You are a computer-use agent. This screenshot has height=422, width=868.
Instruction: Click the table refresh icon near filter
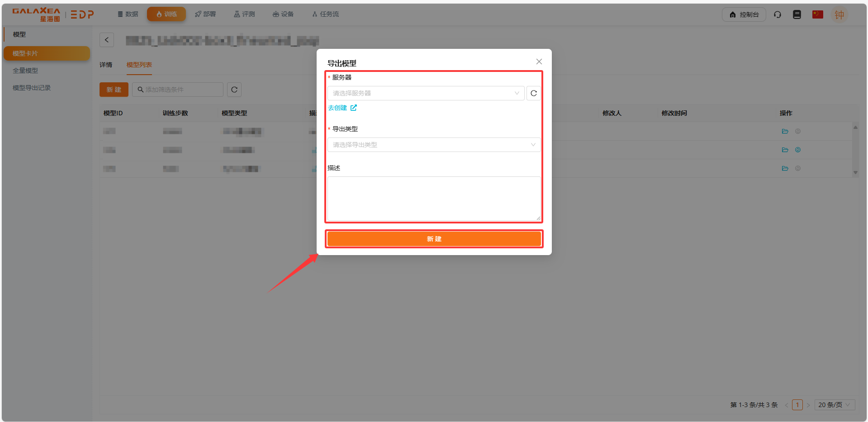(234, 90)
